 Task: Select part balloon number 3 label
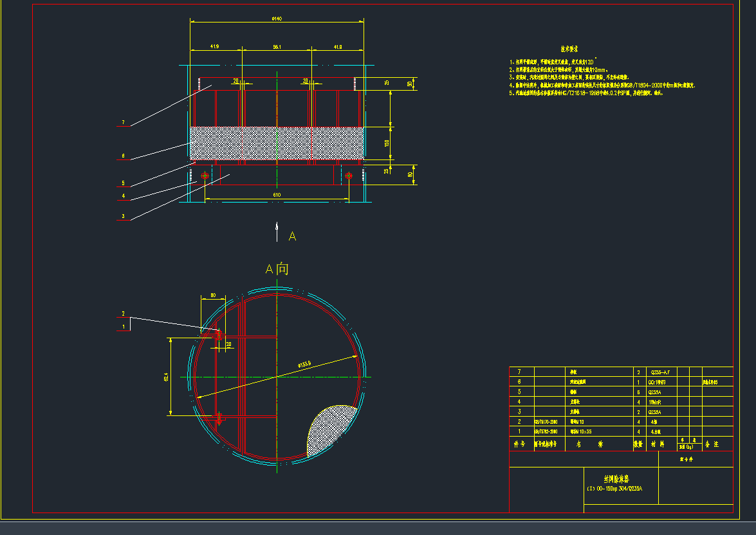click(122, 217)
